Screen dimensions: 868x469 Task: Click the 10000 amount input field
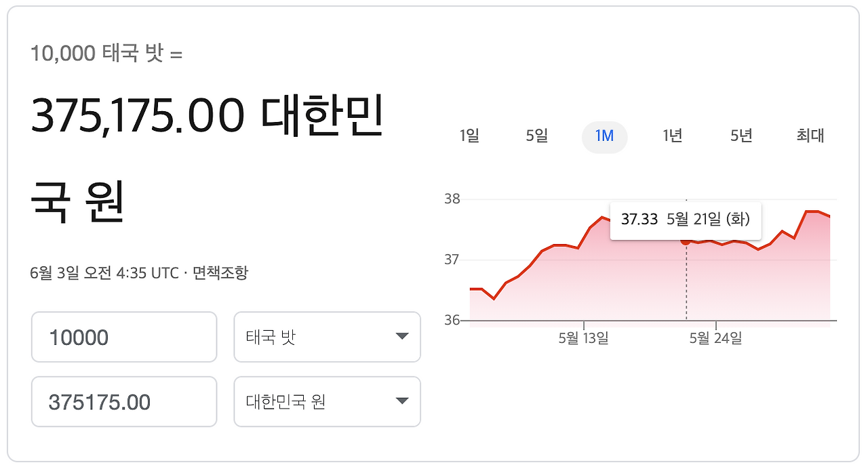[124, 337]
